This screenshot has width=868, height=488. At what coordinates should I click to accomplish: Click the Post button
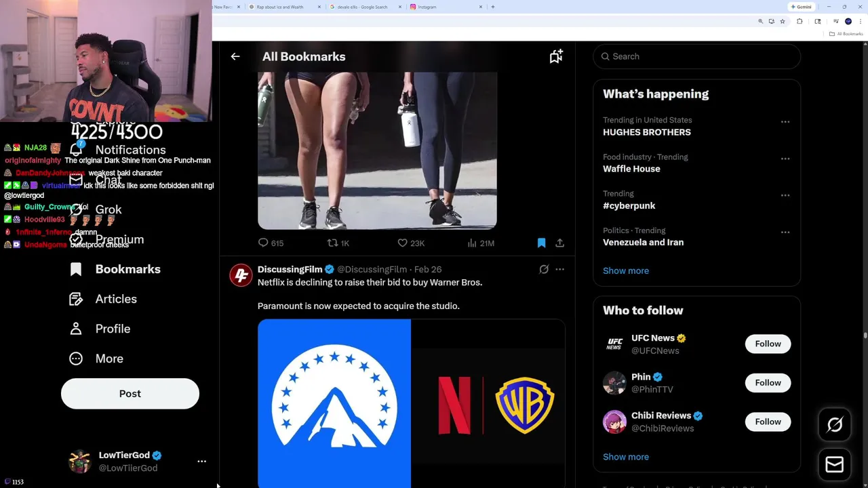click(x=130, y=394)
